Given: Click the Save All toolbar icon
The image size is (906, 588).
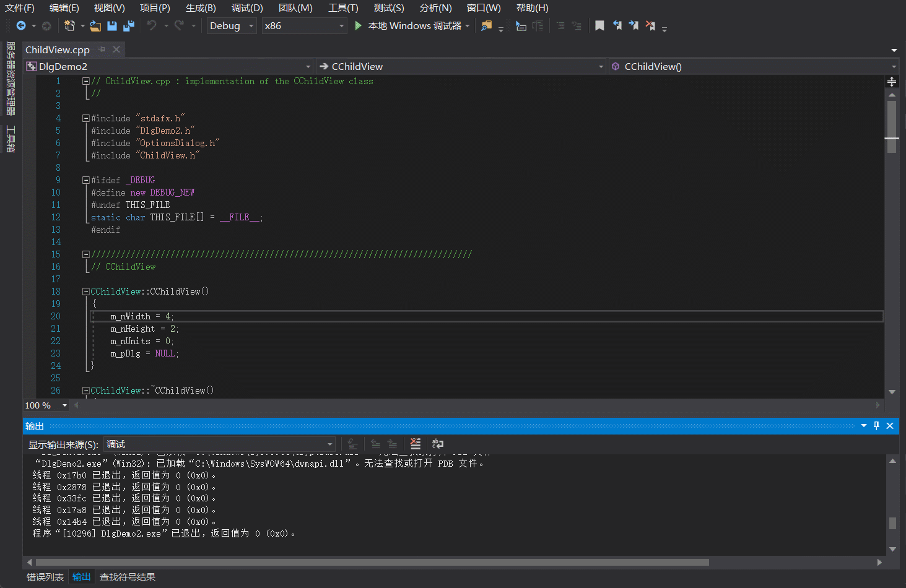Looking at the screenshot, I should 129,26.
